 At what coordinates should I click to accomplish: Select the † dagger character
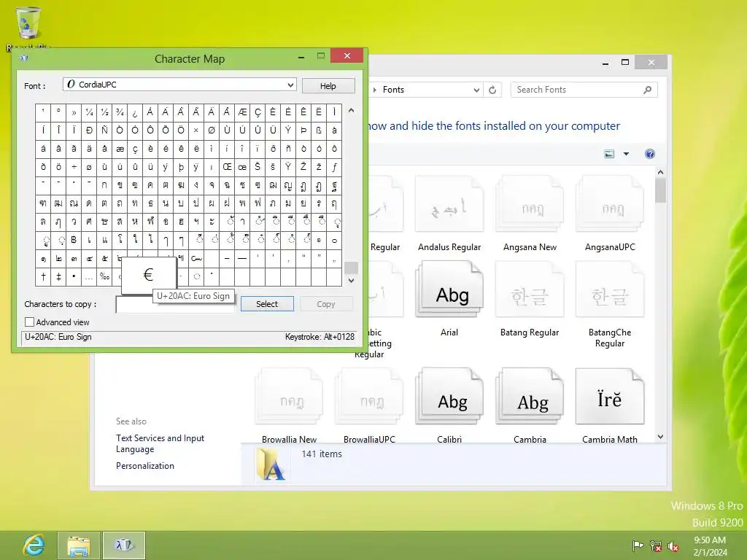[x=43, y=276]
